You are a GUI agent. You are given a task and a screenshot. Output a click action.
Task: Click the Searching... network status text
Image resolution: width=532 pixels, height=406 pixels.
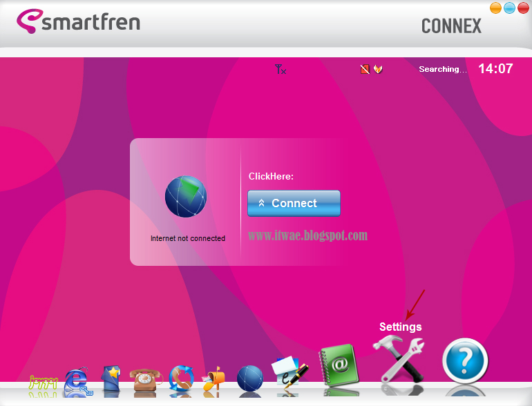[443, 69]
